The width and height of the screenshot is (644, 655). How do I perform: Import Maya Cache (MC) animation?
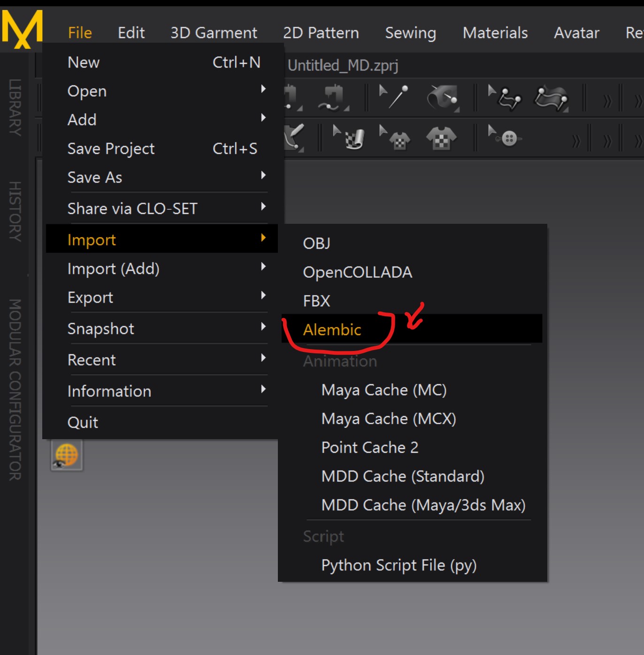[x=412, y=390]
